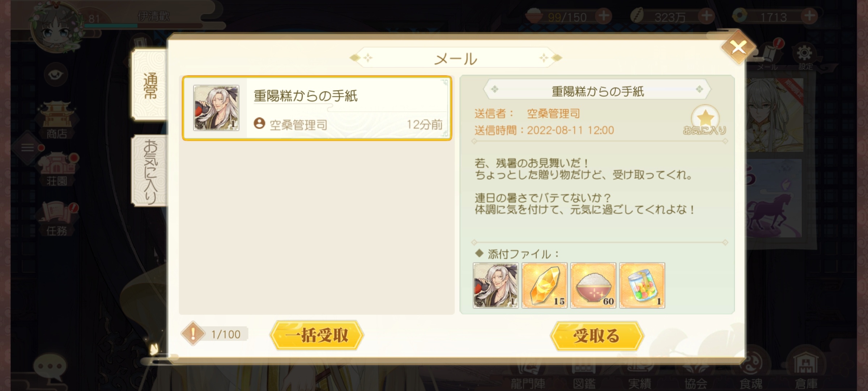
Task: Tap the exclamation mail count icon
Action: click(x=193, y=333)
